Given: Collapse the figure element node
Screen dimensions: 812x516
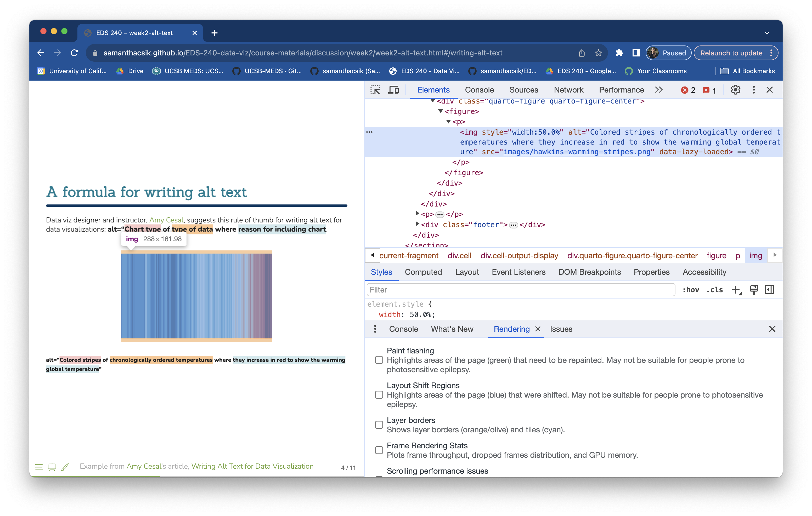Looking at the screenshot, I should (440, 111).
